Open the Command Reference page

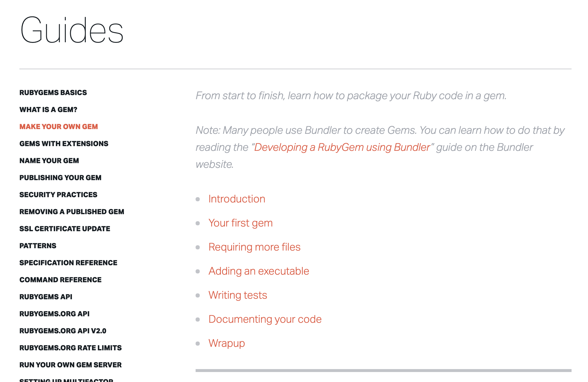coord(60,280)
